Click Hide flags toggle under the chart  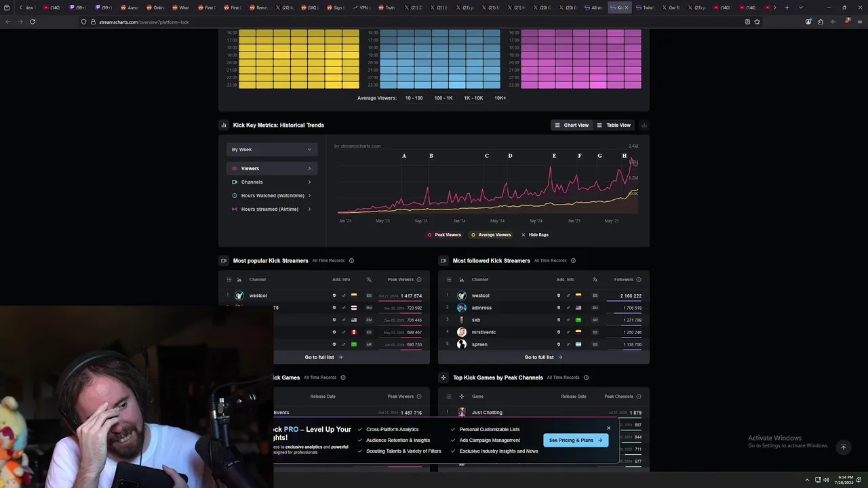click(x=535, y=235)
